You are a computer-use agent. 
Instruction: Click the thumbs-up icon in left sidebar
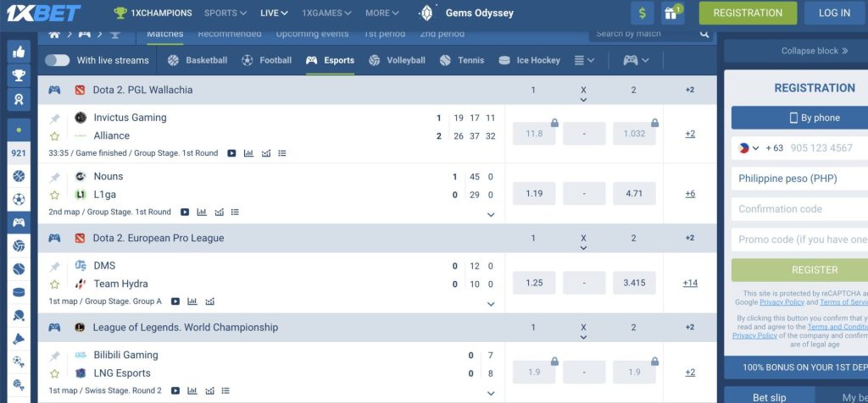tap(18, 52)
